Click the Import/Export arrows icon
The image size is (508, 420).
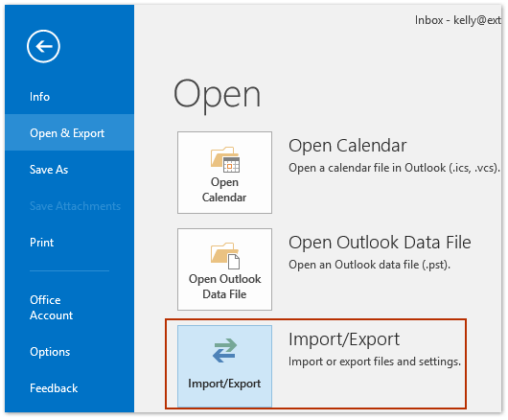[x=224, y=350]
